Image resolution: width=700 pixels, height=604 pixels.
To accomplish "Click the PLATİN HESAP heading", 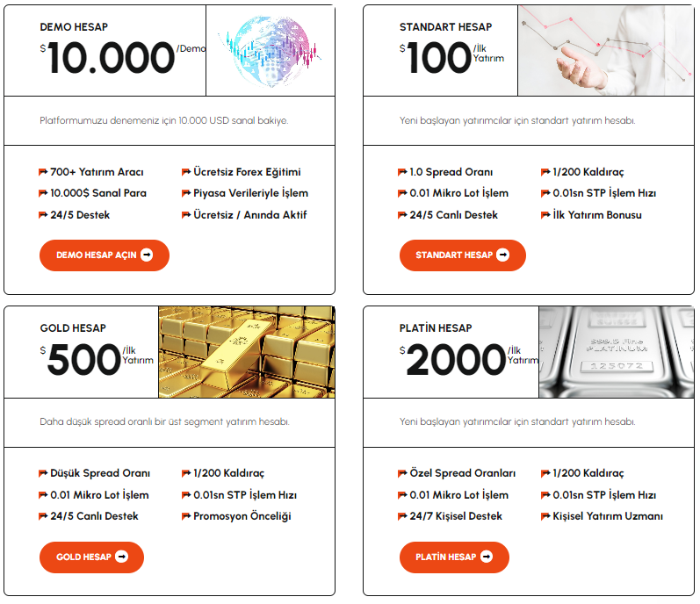I will tap(436, 328).
